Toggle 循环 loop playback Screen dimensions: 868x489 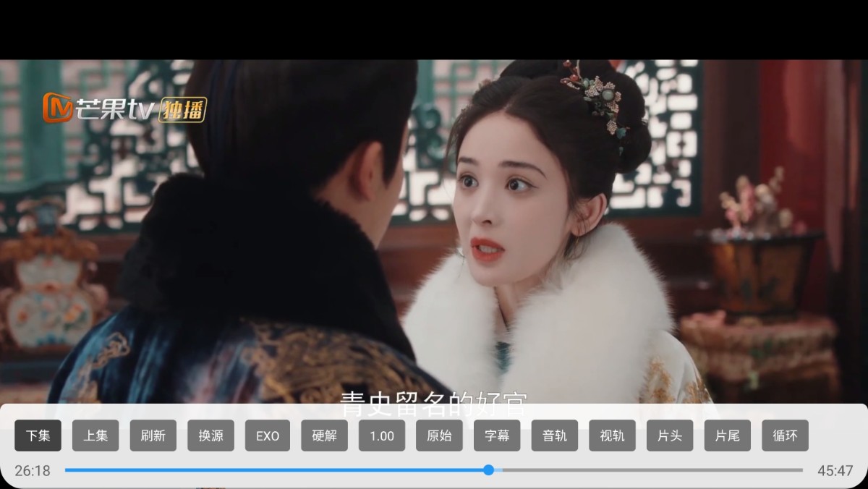[785, 435]
